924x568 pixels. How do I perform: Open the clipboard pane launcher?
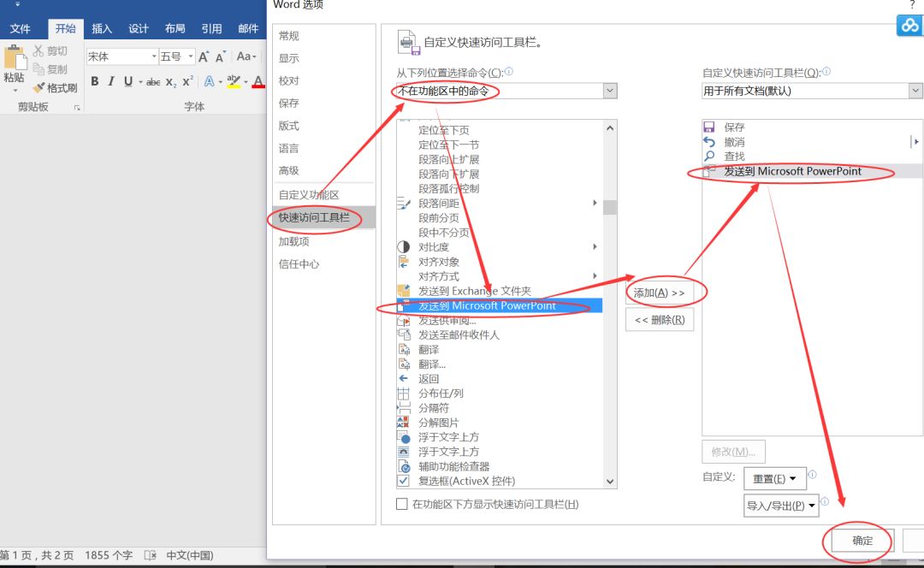(77, 107)
